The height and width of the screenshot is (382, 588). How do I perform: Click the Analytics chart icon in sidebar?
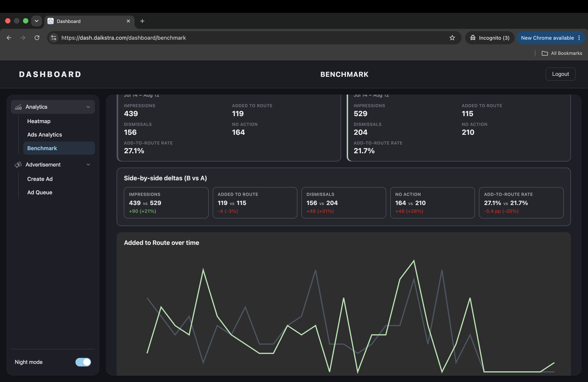point(18,107)
